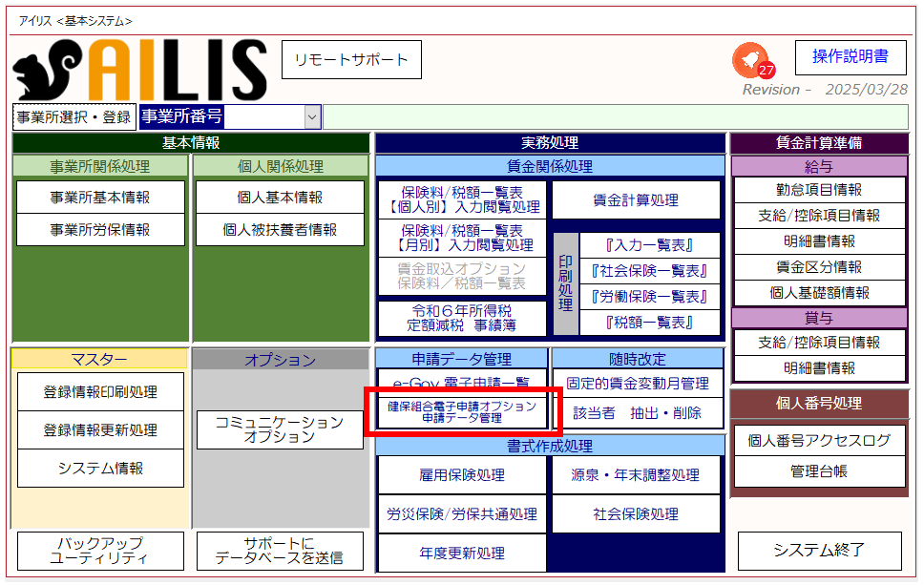Click システム終了 to exit

click(x=819, y=551)
